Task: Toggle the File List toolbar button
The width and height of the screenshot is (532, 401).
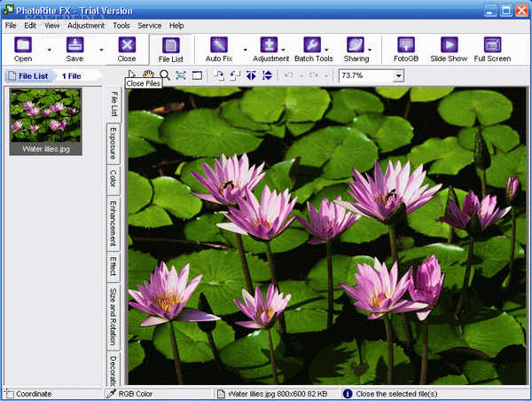Action: [170, 50]
